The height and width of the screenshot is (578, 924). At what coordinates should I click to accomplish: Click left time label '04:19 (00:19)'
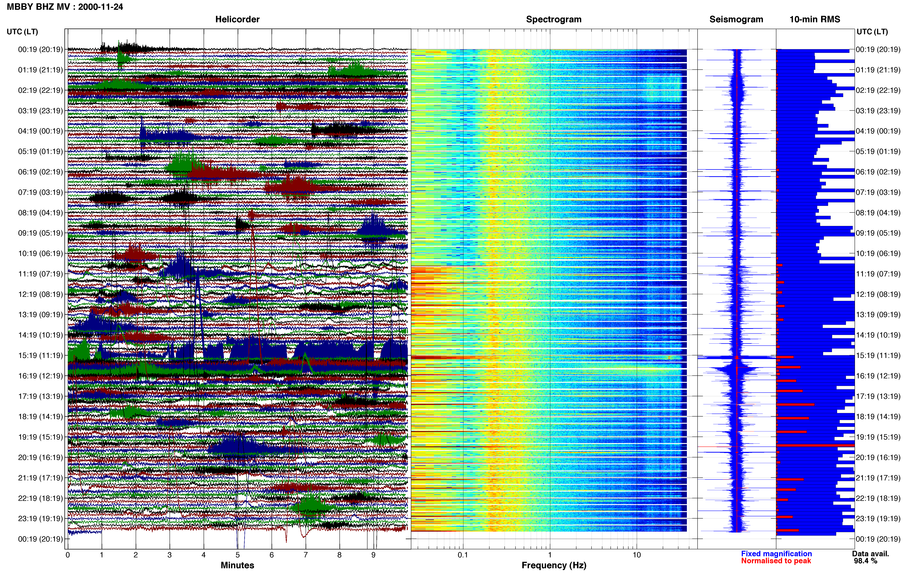(x=41, y=131)
